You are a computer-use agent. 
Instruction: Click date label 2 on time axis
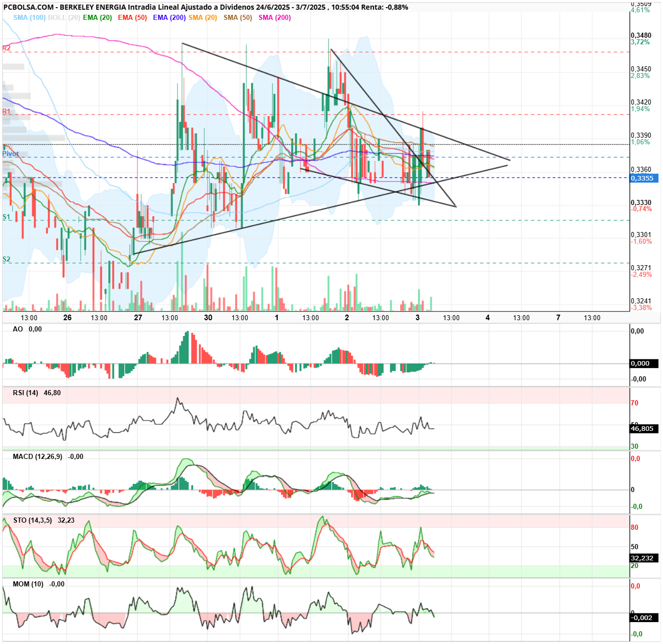click(x=347, y=317)
